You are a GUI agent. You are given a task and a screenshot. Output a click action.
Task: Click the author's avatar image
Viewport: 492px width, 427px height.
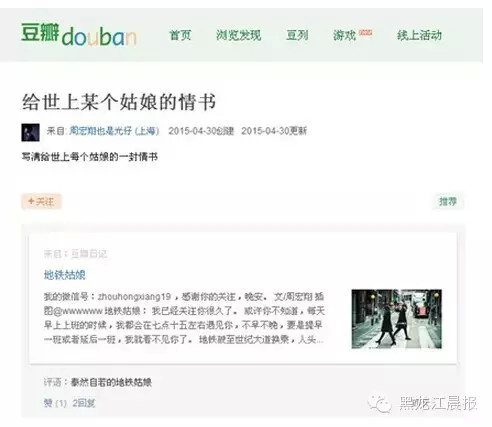point(30,132)
